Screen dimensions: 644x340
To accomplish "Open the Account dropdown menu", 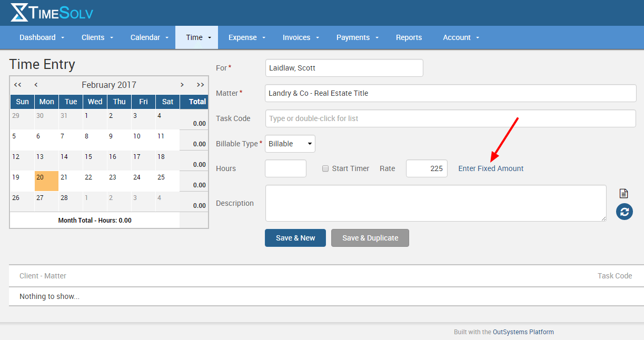I will tap(457, 37).
